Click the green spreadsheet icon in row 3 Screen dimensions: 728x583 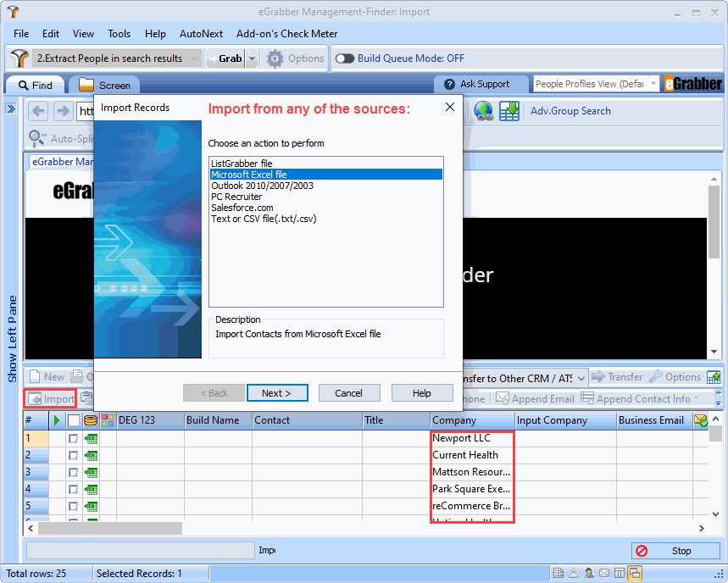tap(91, 473)
